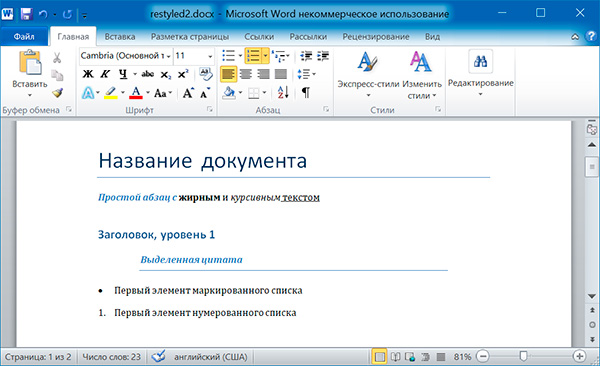Click language 'английский (США)' in status bar
The width and height of the screenshot is (600, 366).
211,357
